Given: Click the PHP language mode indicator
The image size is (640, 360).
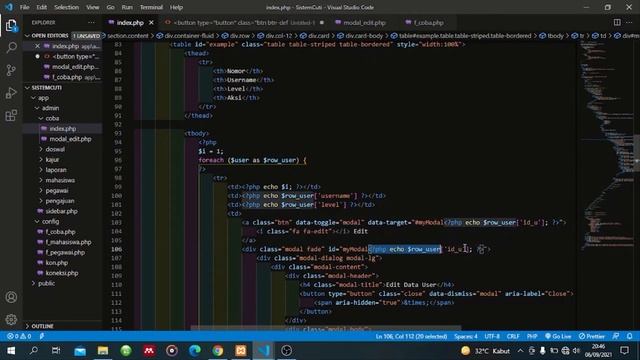Looking at the screenshot, I should point(532,336).
